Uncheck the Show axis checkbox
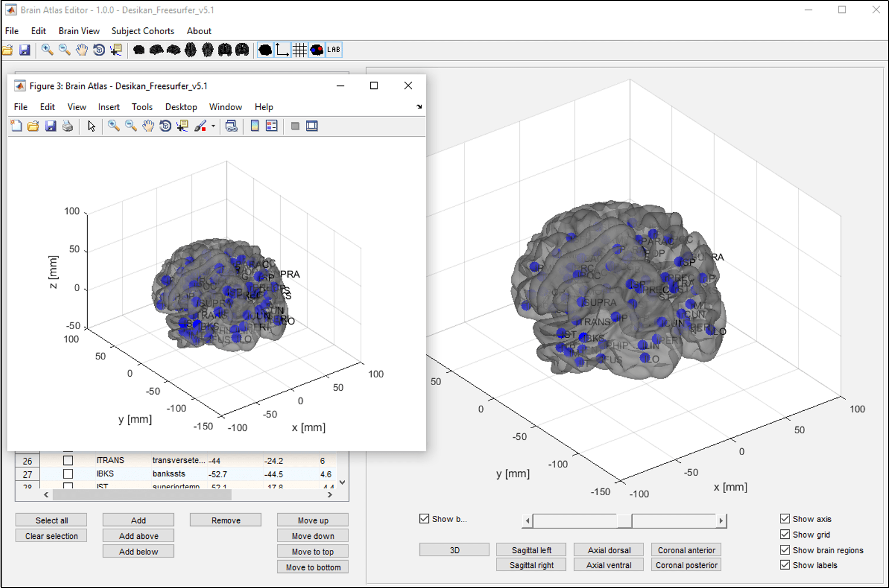 coord(785,519)
